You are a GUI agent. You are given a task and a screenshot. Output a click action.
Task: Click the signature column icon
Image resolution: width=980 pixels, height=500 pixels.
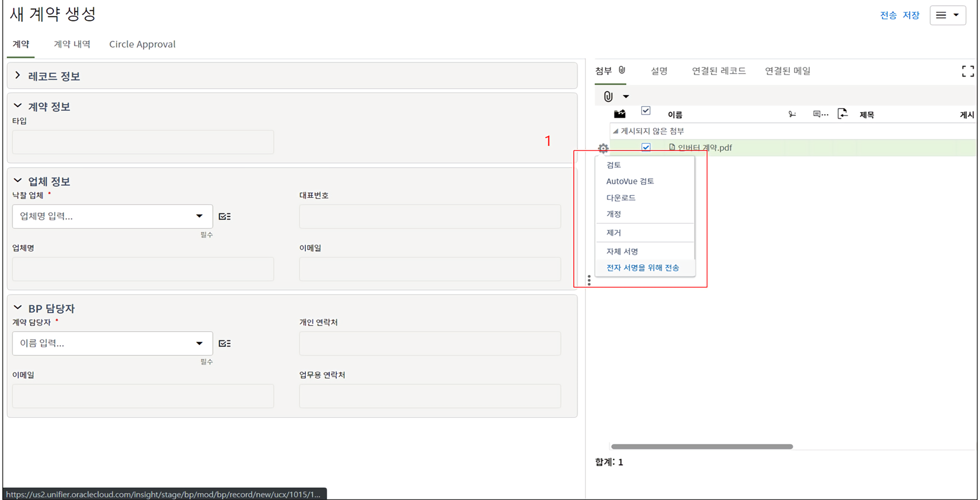coord(792,114)
